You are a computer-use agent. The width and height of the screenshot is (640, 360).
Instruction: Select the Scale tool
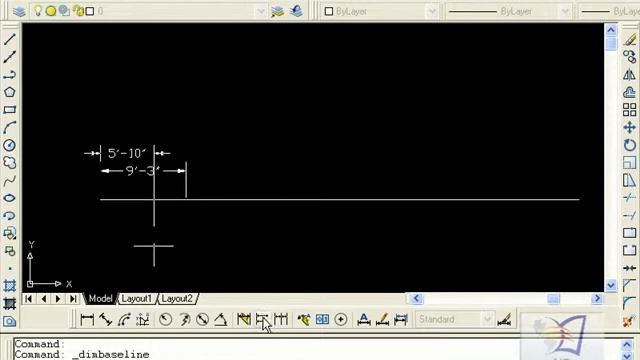[629, 162]
